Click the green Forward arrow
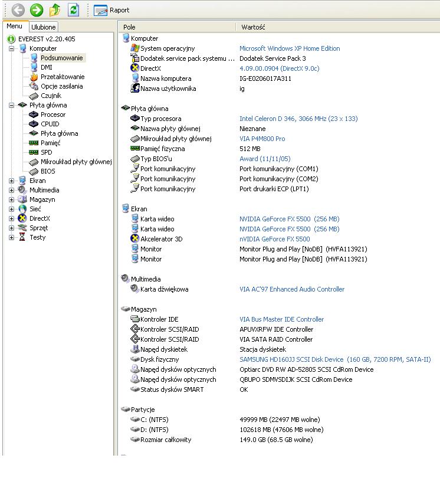Viewport: 440px width, 504px height. pos(37,10)
